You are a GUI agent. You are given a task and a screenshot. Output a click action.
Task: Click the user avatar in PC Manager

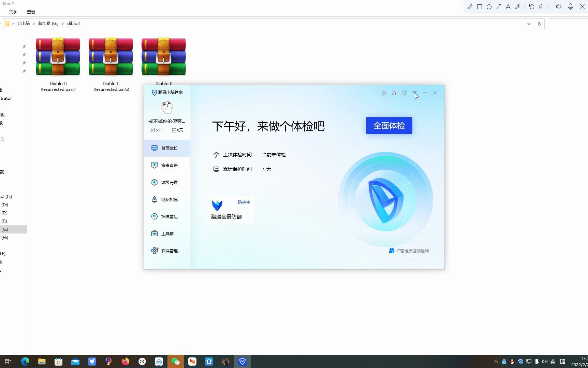click(x=167, y=108)
